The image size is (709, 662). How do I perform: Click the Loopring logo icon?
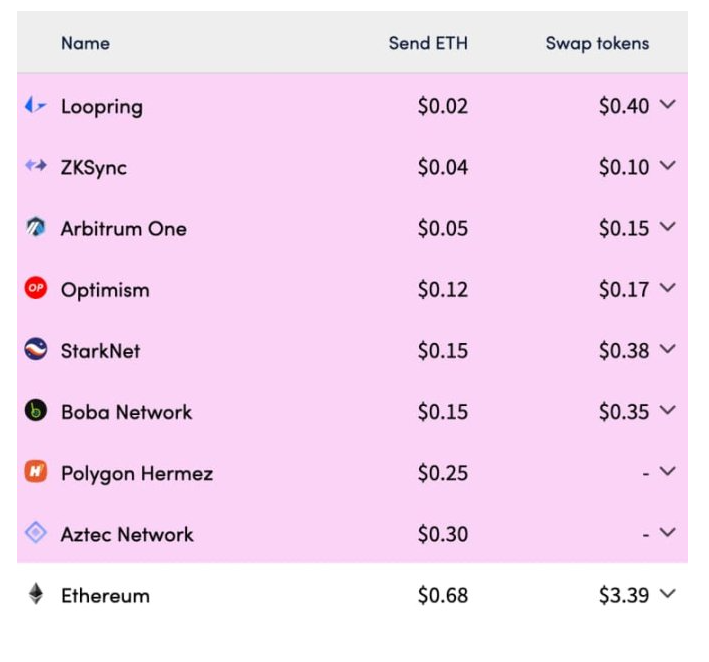36,105
